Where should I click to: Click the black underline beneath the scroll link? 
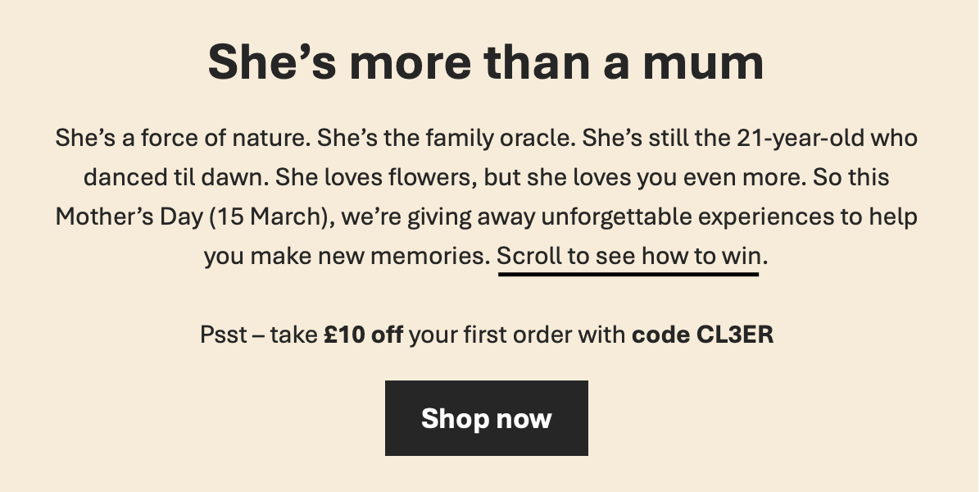click(628, 274)
